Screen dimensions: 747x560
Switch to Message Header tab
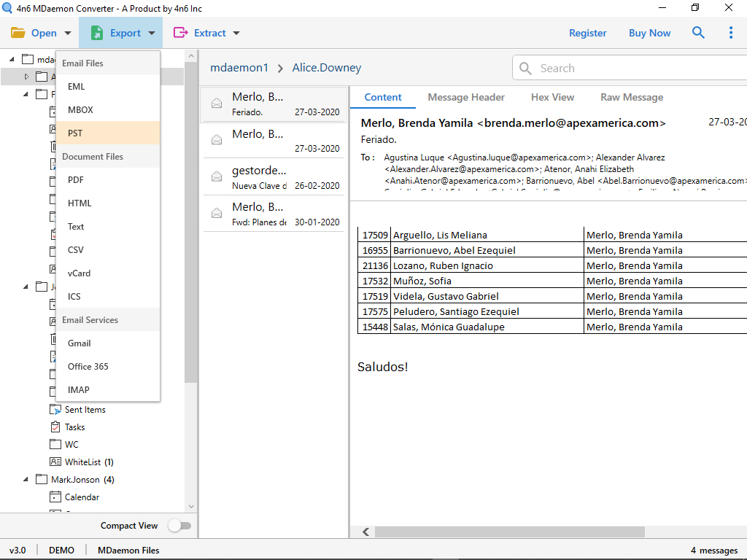pyautogui.click(x=466, y=97)
